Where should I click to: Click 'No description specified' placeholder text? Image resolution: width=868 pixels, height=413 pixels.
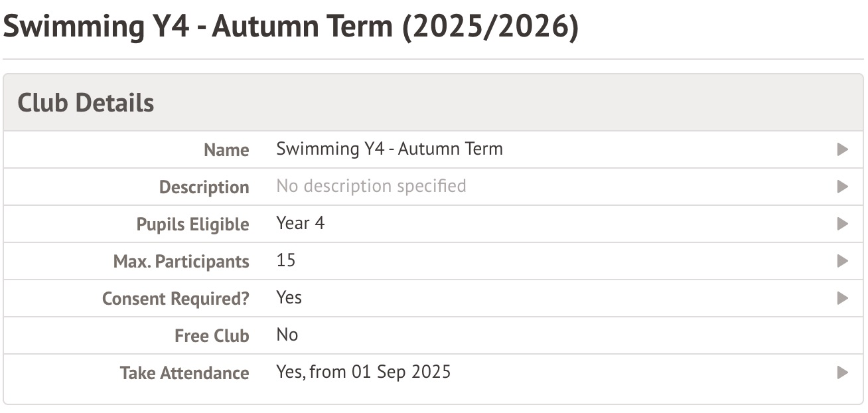[x=371, y=186]
